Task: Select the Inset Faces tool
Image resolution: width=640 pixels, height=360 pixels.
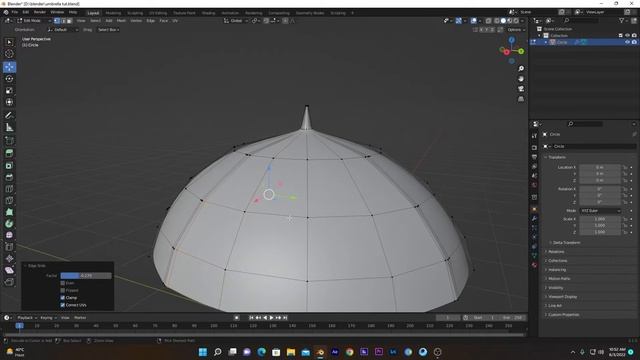Action: 9,166
